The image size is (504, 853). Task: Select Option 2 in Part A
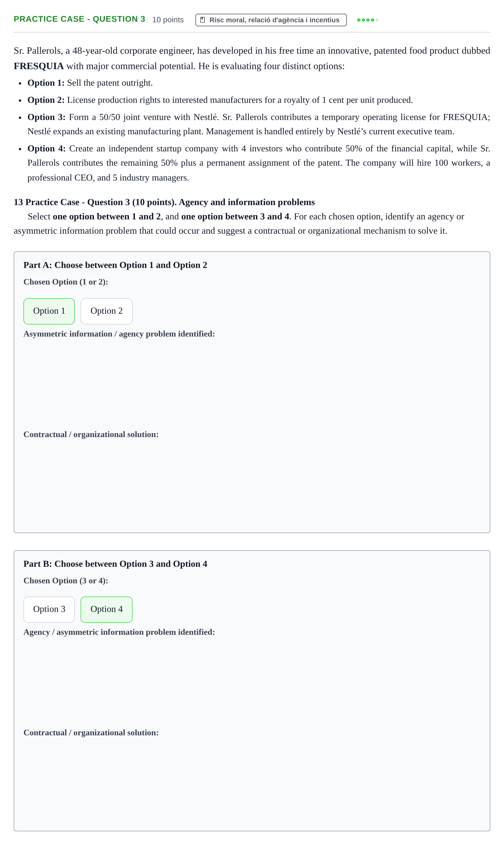click(106, 311)
